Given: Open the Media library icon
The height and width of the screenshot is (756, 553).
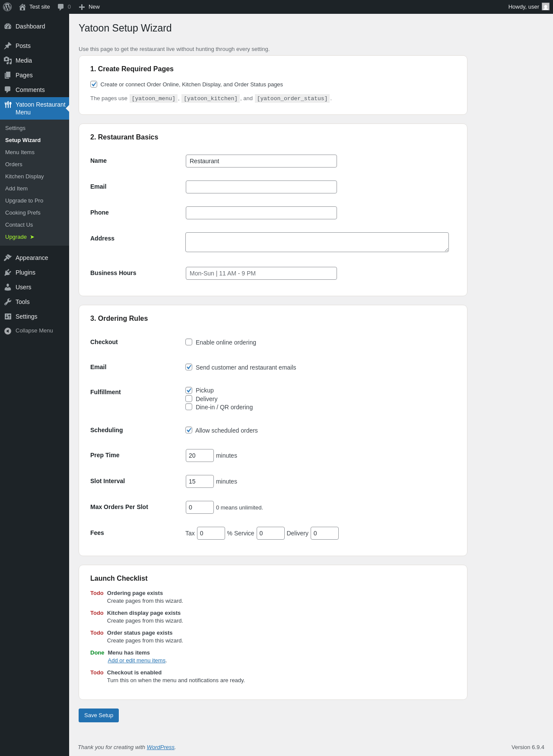Looking at the screenshot, I should pyautogui.click(x=8, y=60).
